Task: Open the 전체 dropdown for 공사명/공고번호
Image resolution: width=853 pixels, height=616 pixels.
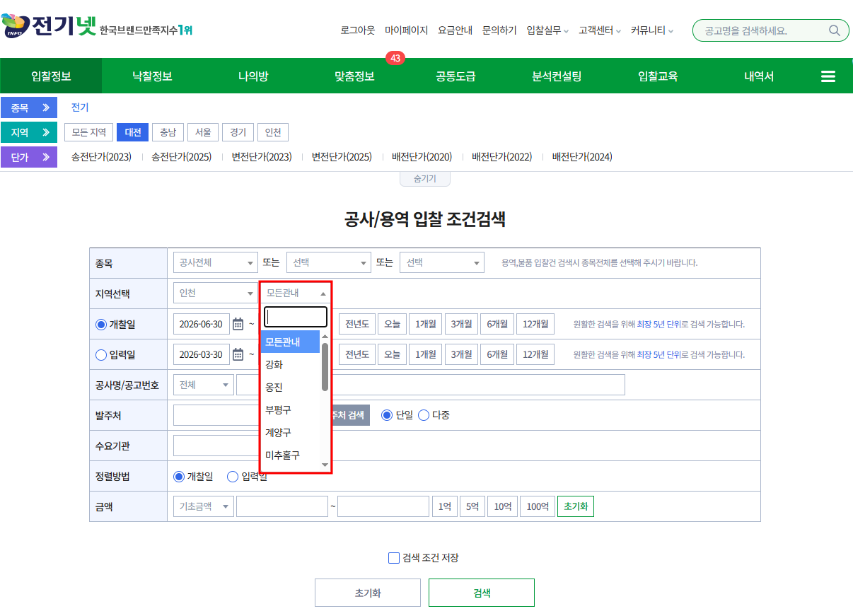Action: point(204,385)
